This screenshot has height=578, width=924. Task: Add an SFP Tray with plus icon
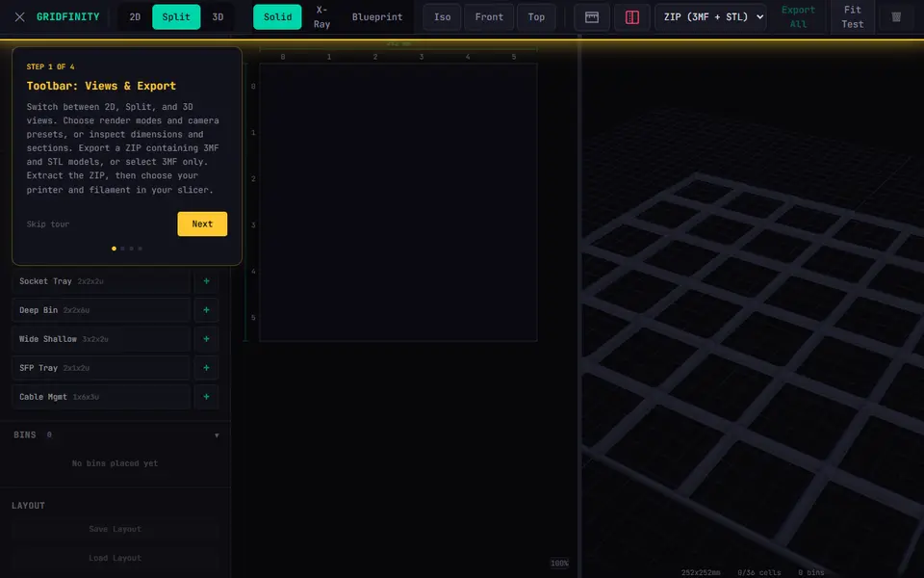(206, 368)
